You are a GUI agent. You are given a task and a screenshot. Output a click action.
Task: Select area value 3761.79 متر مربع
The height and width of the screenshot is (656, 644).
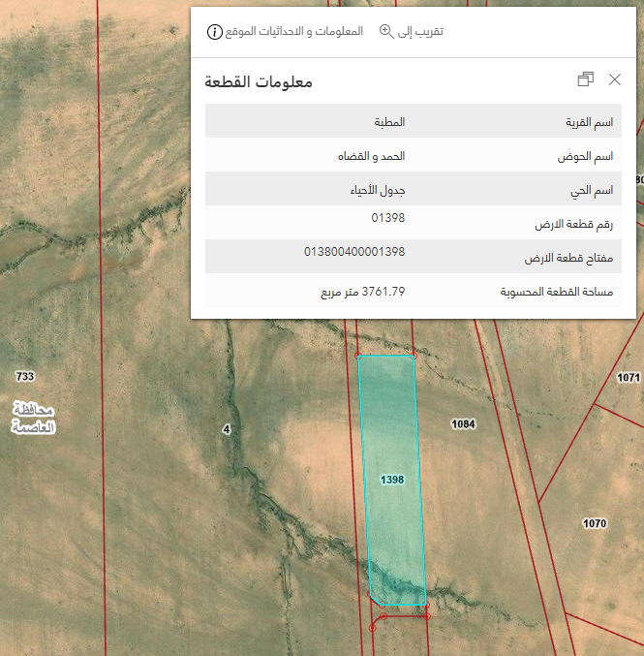click(363, 292)
